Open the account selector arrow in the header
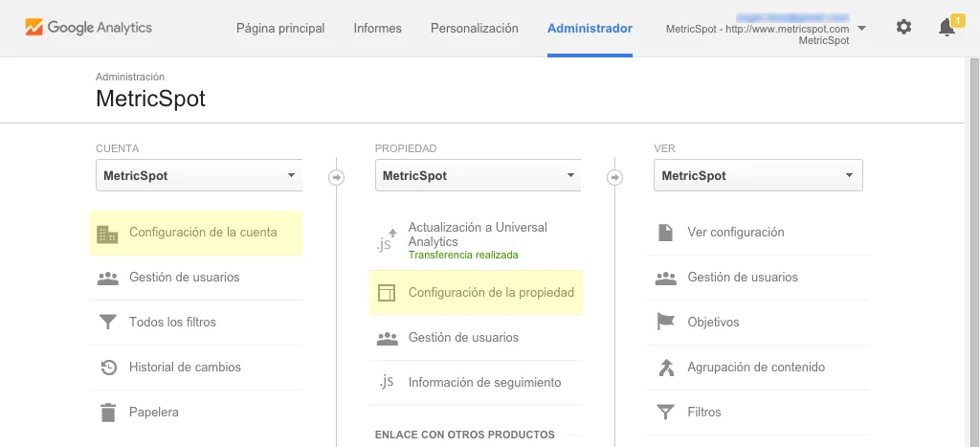The image size is (980, 447). tap(862, 28)
